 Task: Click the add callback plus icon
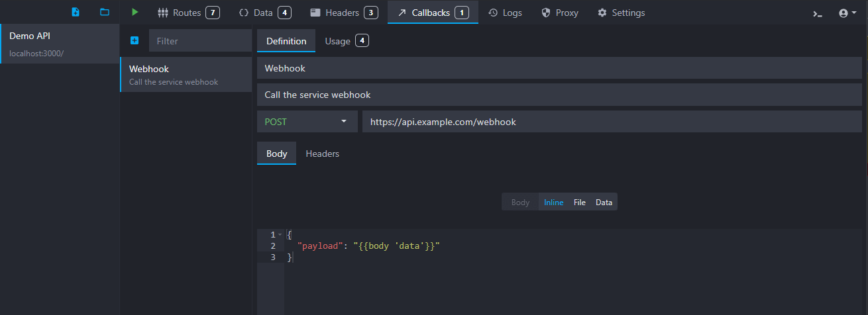click(135, 41)
